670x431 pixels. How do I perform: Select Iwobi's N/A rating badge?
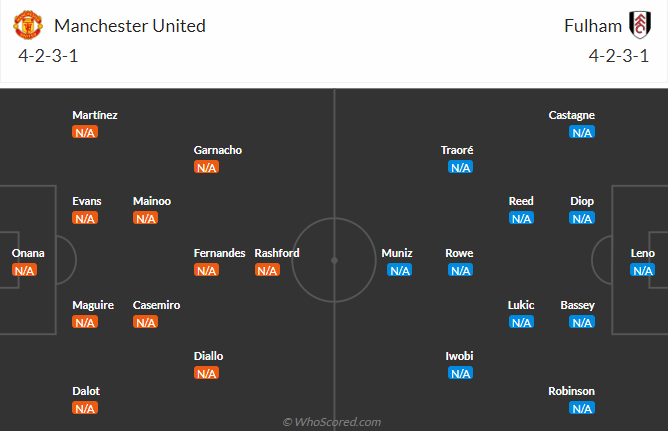pos(460,373)
